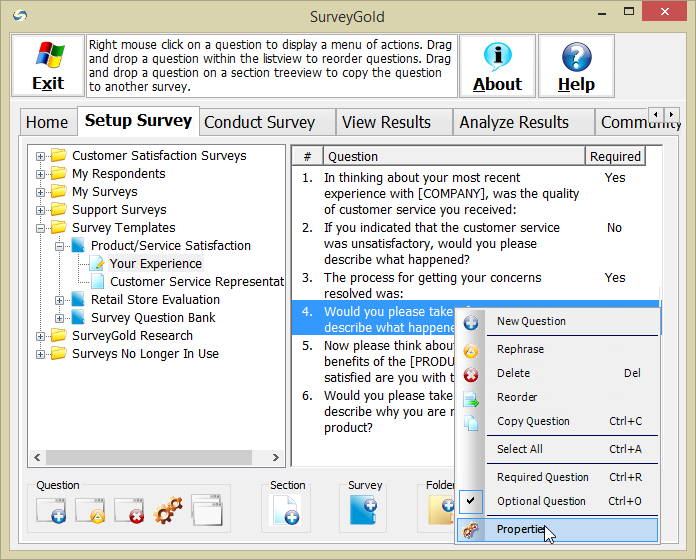The image size is (696, 560).
Task: Mark as Required Question in menu
Action: [558, 477]
